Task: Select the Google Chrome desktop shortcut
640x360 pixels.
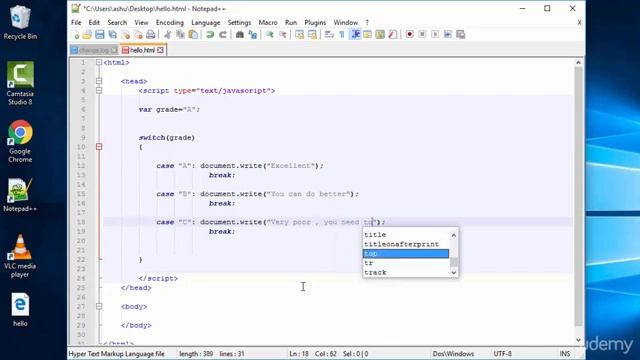Action: tap(20, 141)
